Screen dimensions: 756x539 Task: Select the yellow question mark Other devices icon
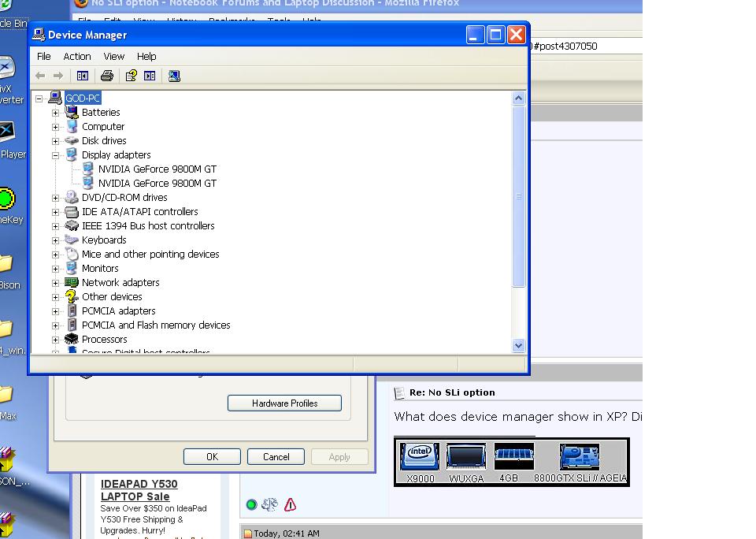[72, 296]
